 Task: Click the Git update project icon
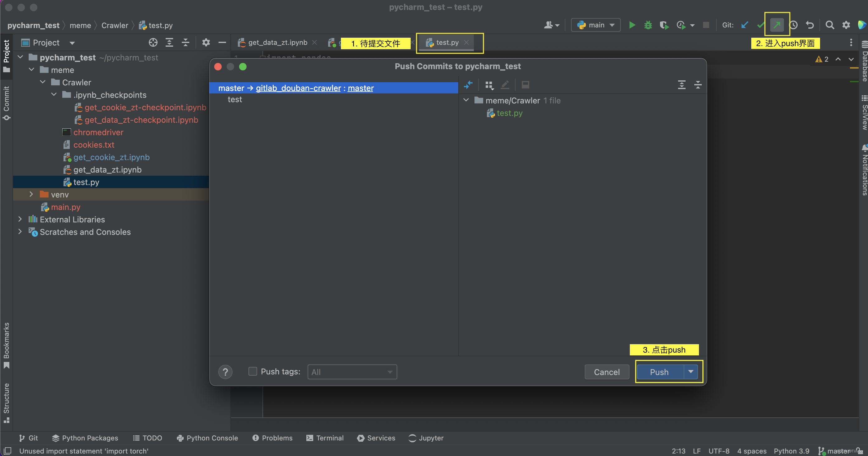coord(745,25)
